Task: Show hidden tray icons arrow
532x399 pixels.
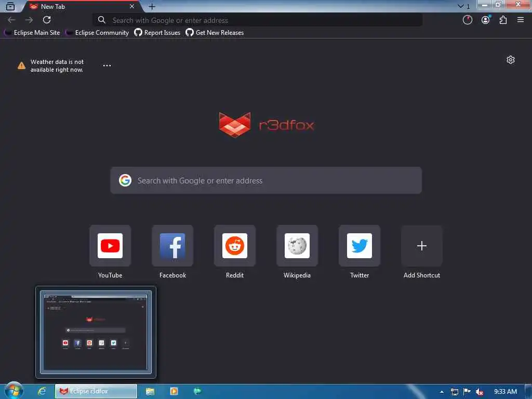Action: [442, 392]
